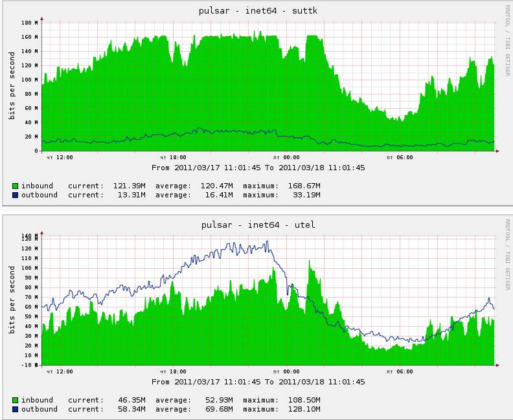Click the 'pulsar - inet64 - suttk' graph title
The width and height of the screenshot is (513, 420).
coord(258,10)
